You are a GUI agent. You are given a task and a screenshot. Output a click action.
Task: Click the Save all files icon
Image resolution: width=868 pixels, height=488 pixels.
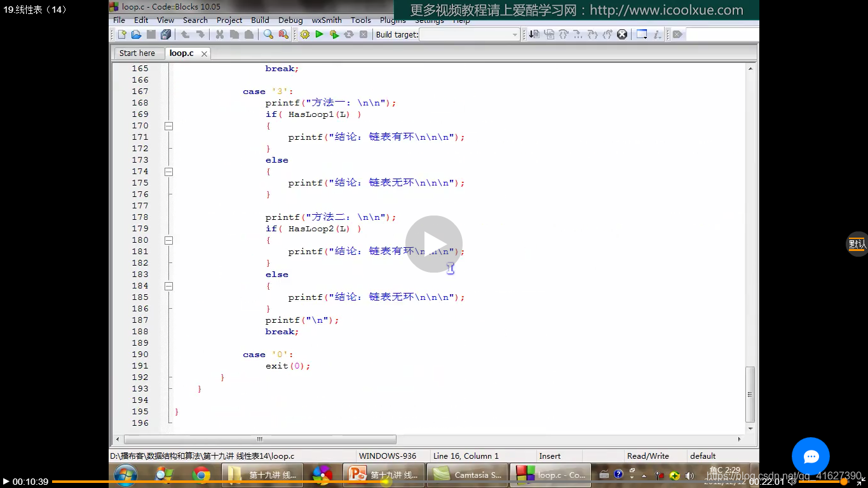[166, 34]
